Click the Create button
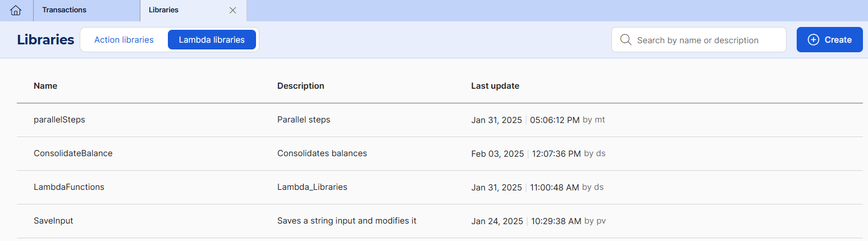This screenshot has width=868, height=241. click(x=829, y=40)
